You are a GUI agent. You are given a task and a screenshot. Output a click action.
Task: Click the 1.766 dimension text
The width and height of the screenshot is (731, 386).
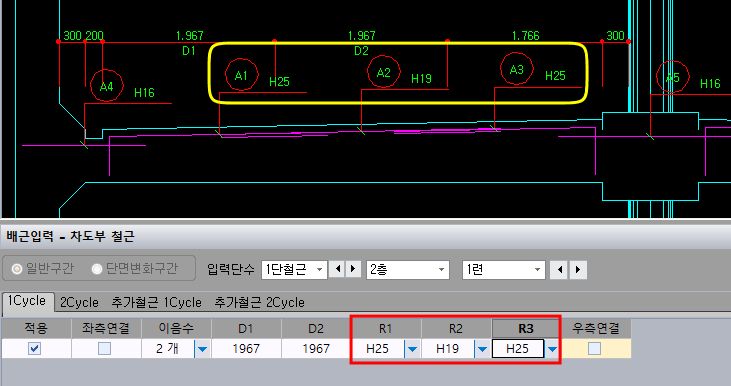tap(526, 36)
